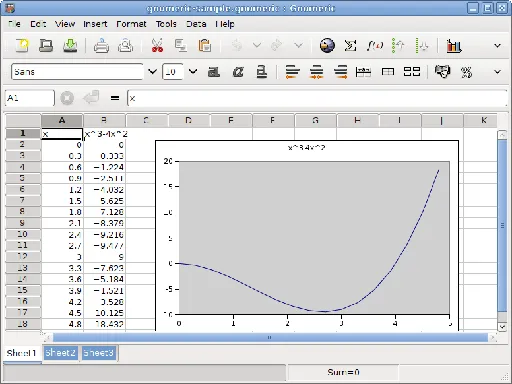Open the Edit menu

click(38, 24)
